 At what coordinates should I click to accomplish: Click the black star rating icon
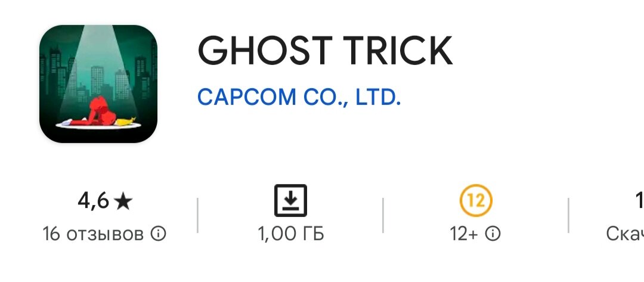[123, 202]
